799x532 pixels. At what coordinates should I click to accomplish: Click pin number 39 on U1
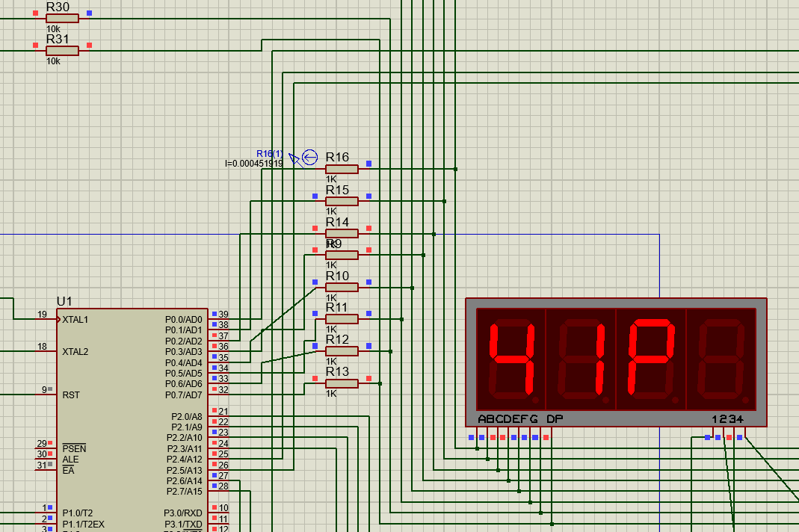point(223,315)
